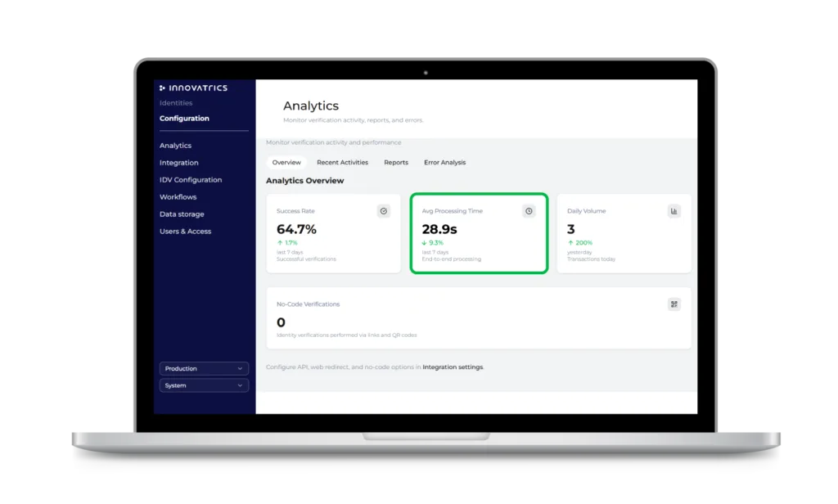This screenshot has height=504, width=838.
Task: Select Identities in the sidebar
Action: tap(176, 102)
